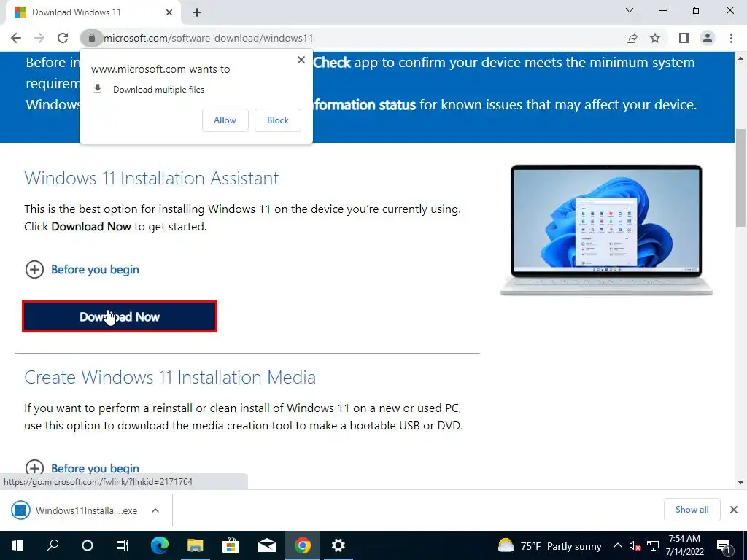
Task: Select the Download Windows 11 tab
Action: [x=90, y=12]
